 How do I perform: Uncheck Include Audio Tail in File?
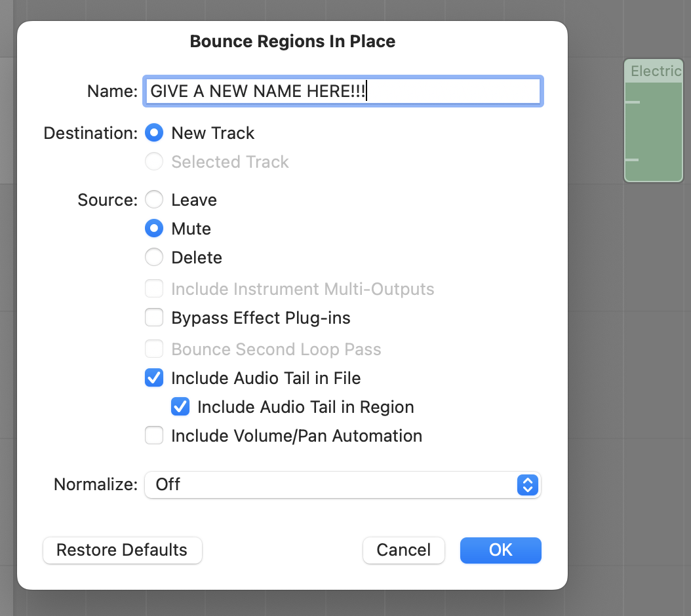(x=154, y=378)
